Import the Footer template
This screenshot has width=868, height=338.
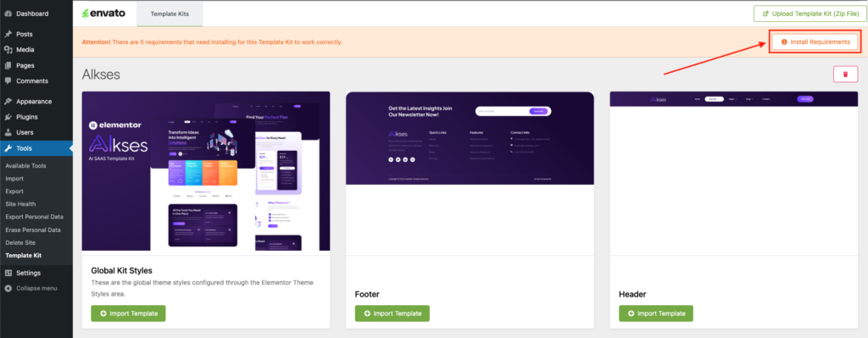(392, 313)
